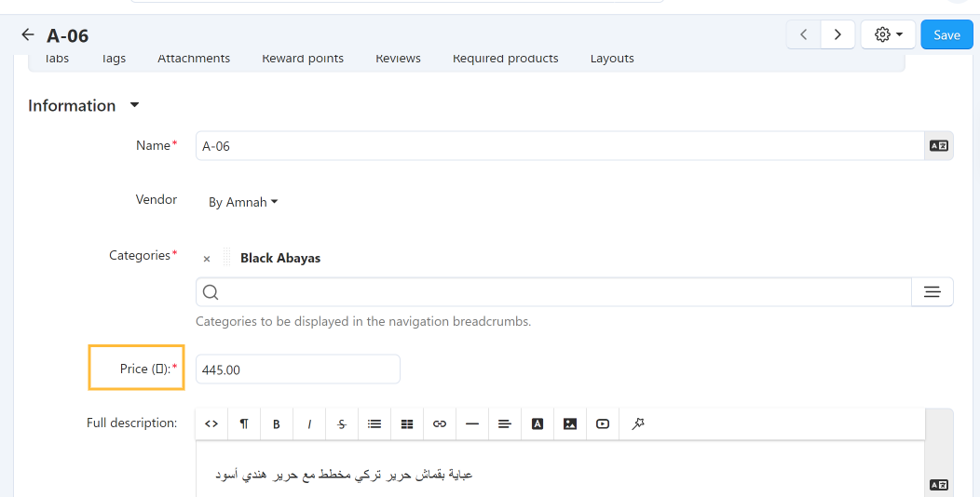980x497 pixels.
Task: Insert an image into the description
Action: click(x=570, y=424)
